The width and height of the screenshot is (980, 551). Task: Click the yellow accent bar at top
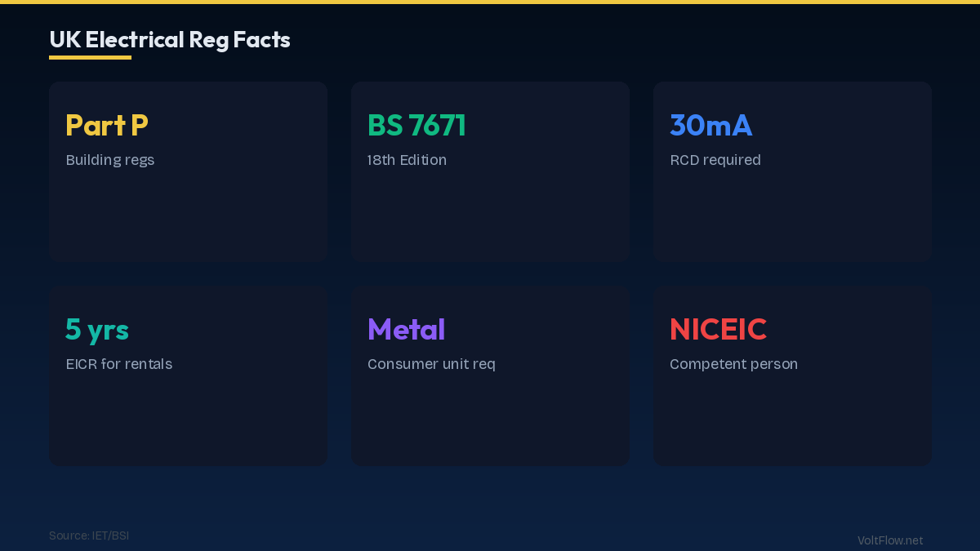pyautogui.click(x=490, y=2)
